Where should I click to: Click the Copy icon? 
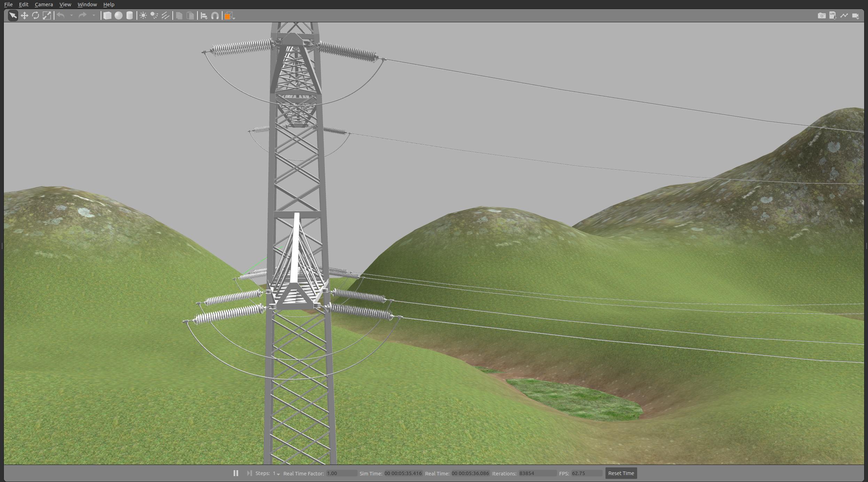coord(179,16)
